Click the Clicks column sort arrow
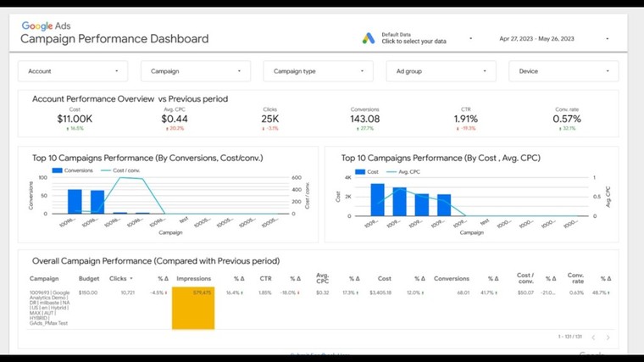The width and height of the screenshot is (644, 362). point(133,278)
